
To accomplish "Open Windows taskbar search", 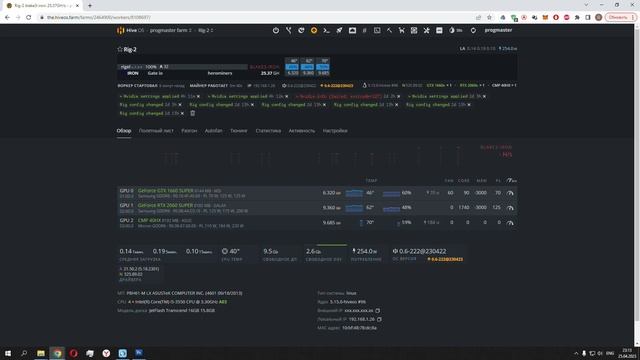I will click(x=24, y=353).
